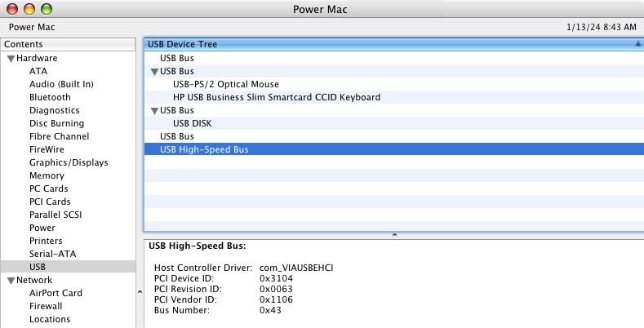Open Locations under Network
The height and width of the screenshot is (328, 644).
coord(50,319)
